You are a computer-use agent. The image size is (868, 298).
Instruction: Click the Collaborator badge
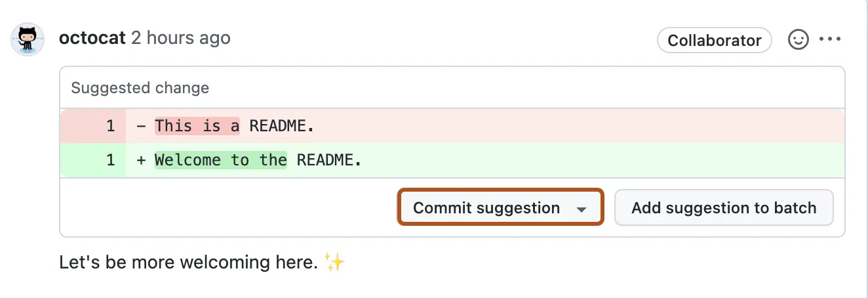pyautogui.click(x=714, y=40)
